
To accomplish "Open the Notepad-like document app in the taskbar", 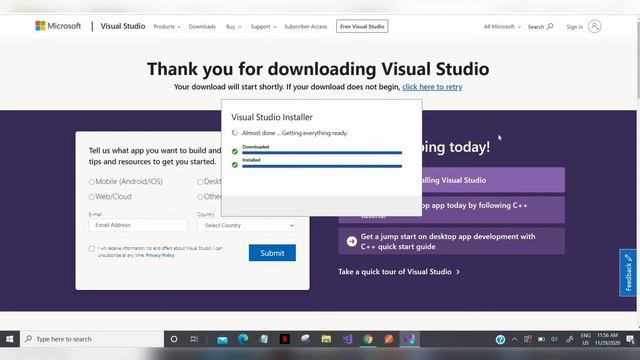I will click(x=264, y=339).
